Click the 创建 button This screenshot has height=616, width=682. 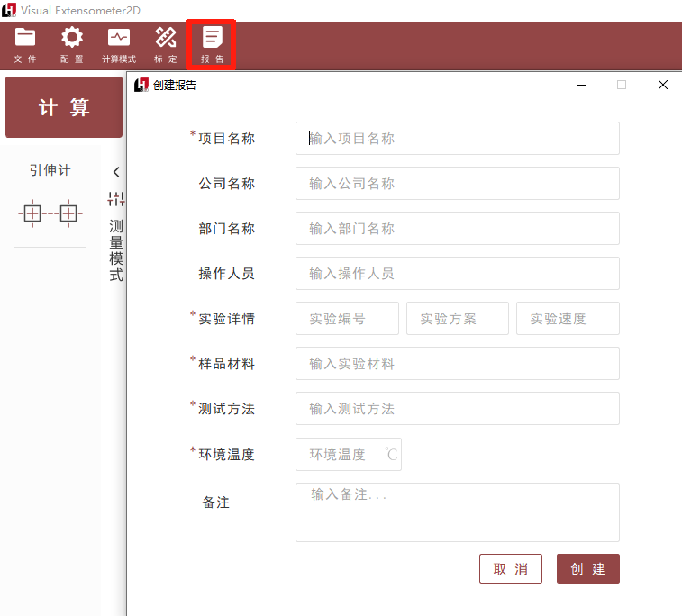point(587,569)
